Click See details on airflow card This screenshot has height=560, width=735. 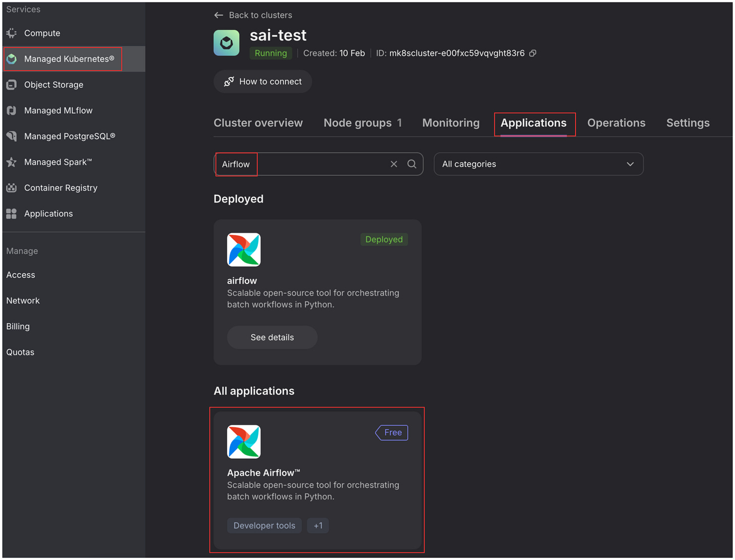tap(272, 337)
